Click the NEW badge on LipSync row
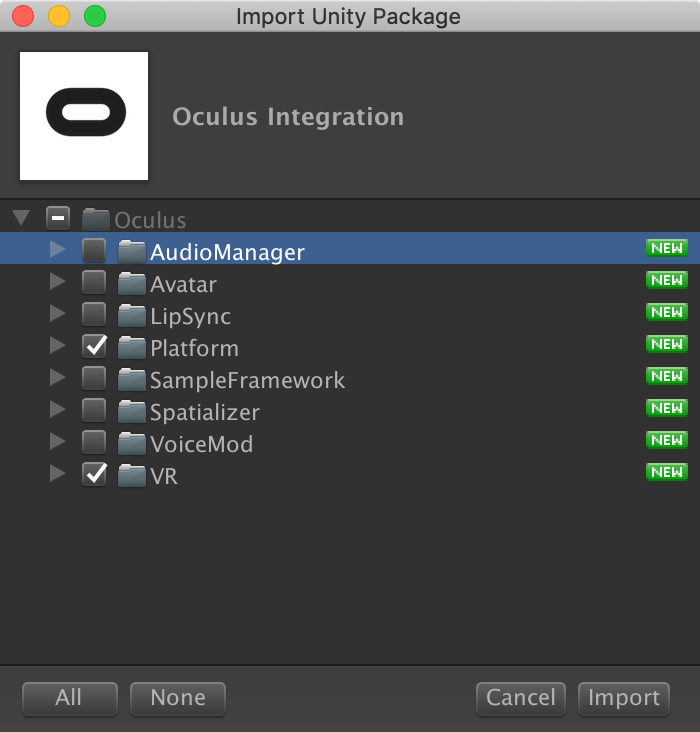The height and width of the screenshot is (732, 700). coord(667,312)
